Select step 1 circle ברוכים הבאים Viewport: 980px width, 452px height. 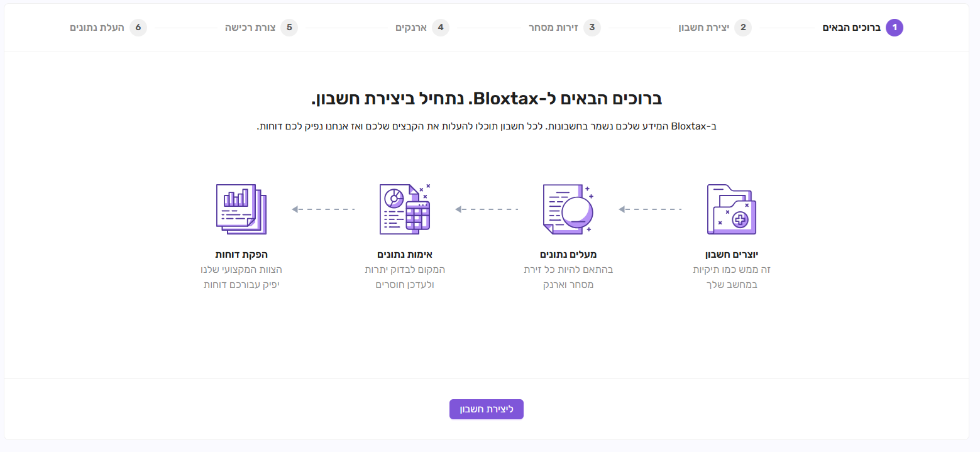pyautogui.click(x=895, y=28)
